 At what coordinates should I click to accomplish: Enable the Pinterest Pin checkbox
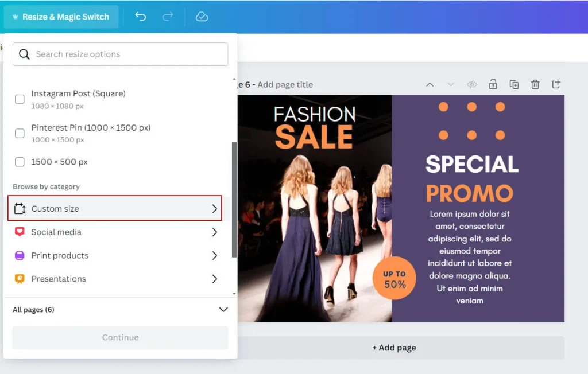[x=20, y=133]
